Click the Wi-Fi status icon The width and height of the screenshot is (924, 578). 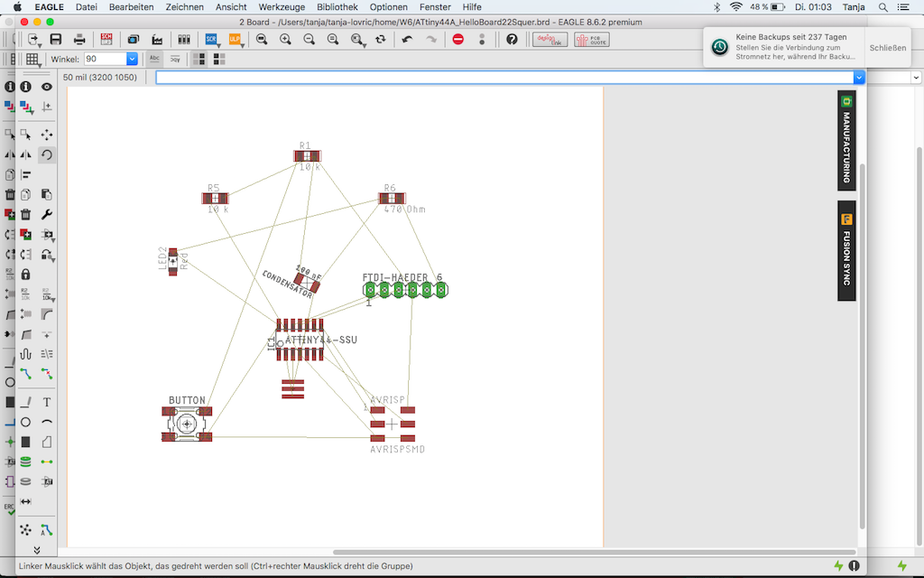735,7
